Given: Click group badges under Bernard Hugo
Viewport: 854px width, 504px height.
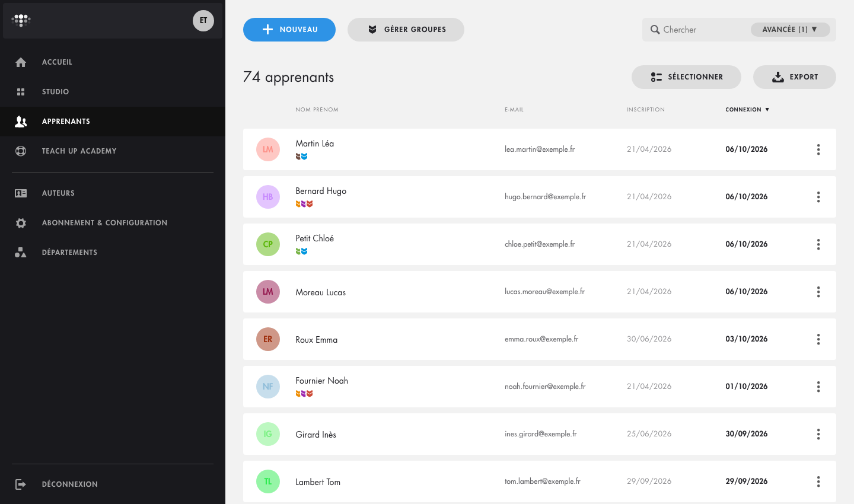Looking at the screenshot, I should 304,204.
